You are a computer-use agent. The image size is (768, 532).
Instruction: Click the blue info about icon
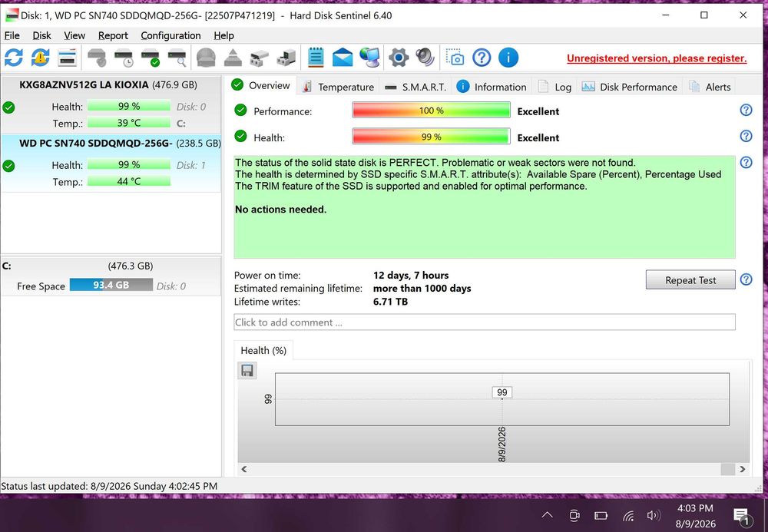click(508, 58)
